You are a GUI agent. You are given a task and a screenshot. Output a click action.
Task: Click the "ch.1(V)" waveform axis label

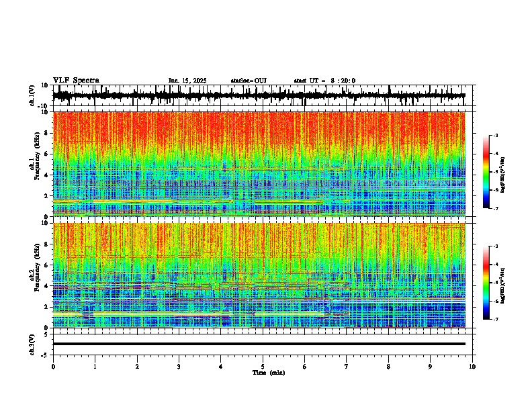pos(32,95)
